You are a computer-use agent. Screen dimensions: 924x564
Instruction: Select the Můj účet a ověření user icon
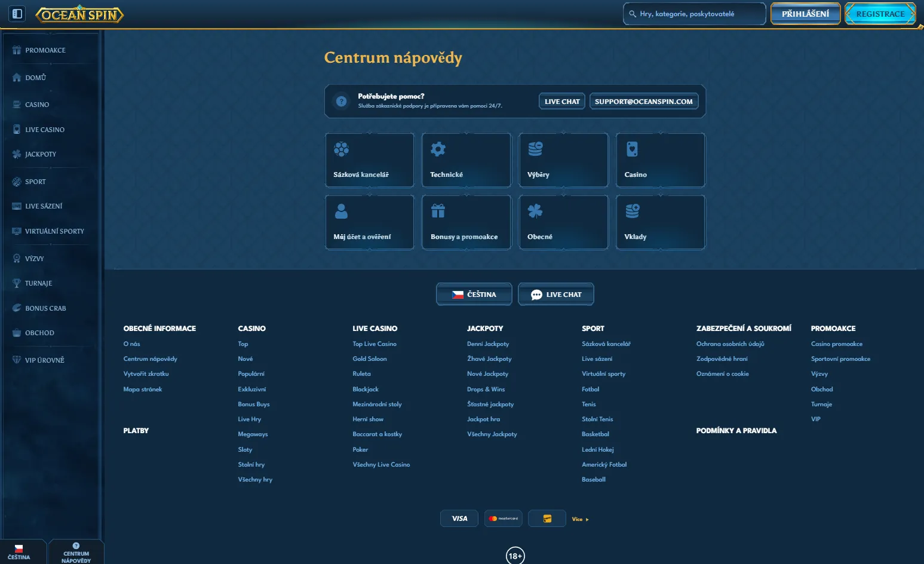(341, 211)
